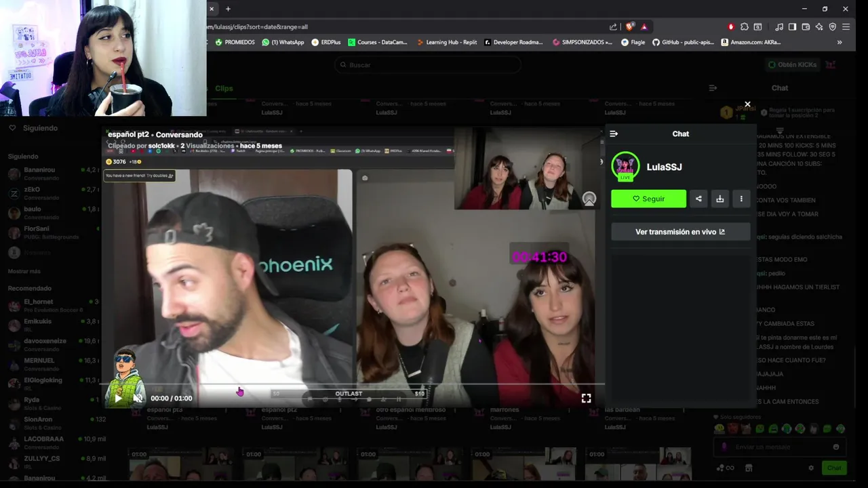Image resolution: width=868 pixels, height=488 pixels.
Task: Open zEkO channel in sidebar
Action: 53,194
